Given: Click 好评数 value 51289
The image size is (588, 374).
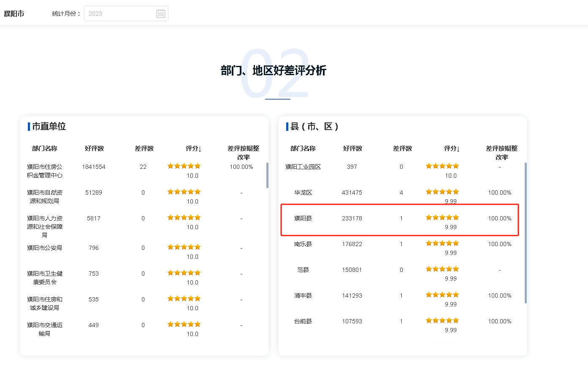Looking at the screenshot, I should click(x=94, y=192).
